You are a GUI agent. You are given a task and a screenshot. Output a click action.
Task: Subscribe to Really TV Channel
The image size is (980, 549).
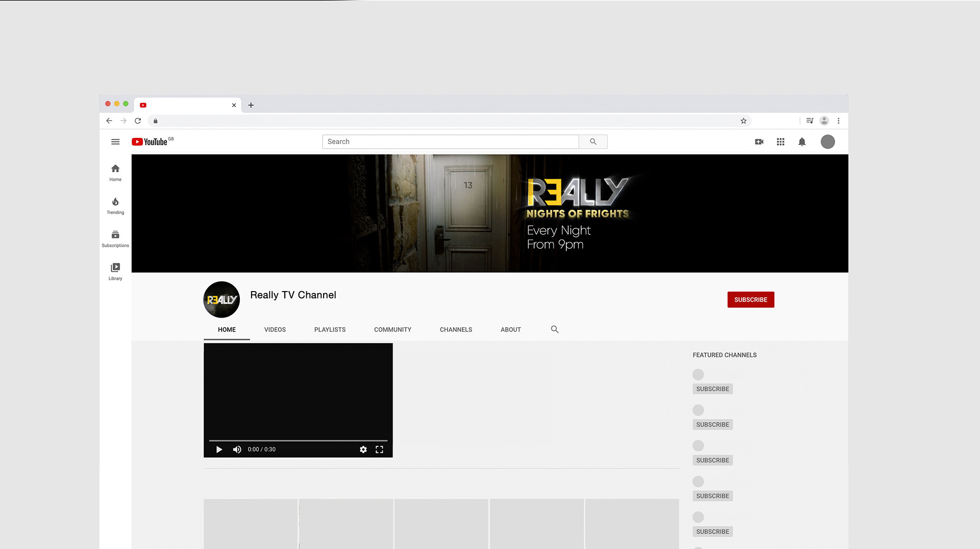(751, 300)
